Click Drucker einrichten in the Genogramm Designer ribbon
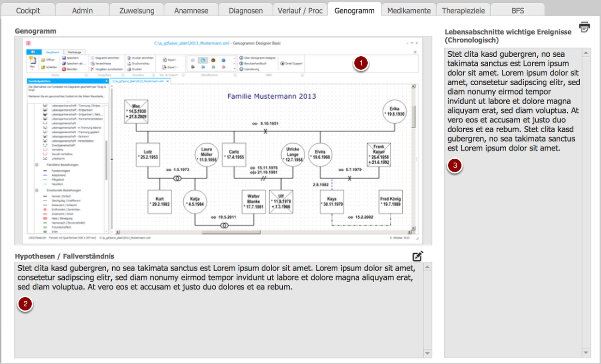 click(140, 58)
